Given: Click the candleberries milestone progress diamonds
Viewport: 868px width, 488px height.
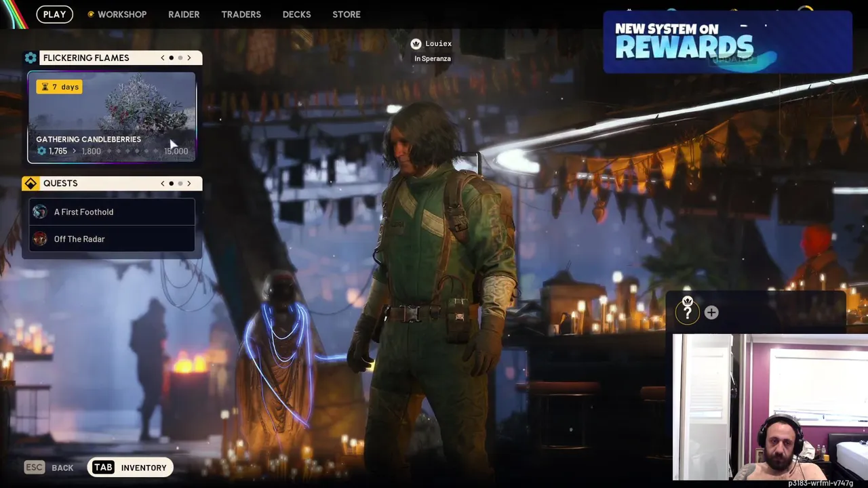Looking at the screenshot, I should pos(133,151).
